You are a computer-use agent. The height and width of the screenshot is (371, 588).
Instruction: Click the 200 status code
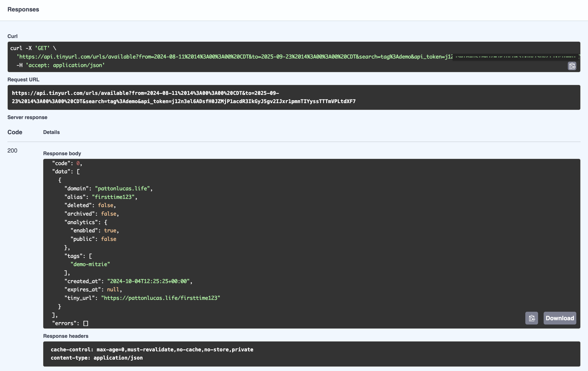pyautogui.click(x=12, y=150)
